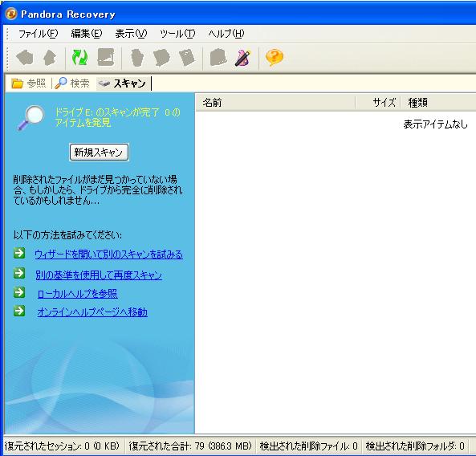Click green arrow beside 別の基準を使用して再度スキャン
This screenshot has height=456, width=476.
tap(19, 273)
